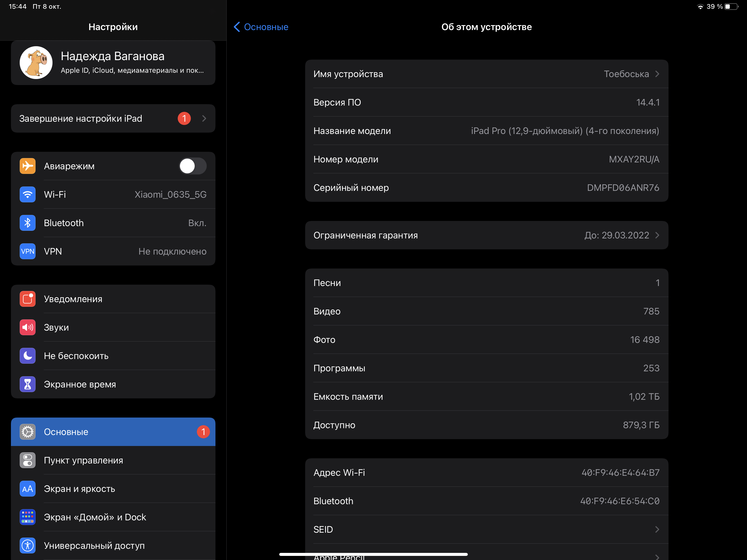Toggle the Авиарежим switch
Screen dimensions: 747x560
point(192,166)
